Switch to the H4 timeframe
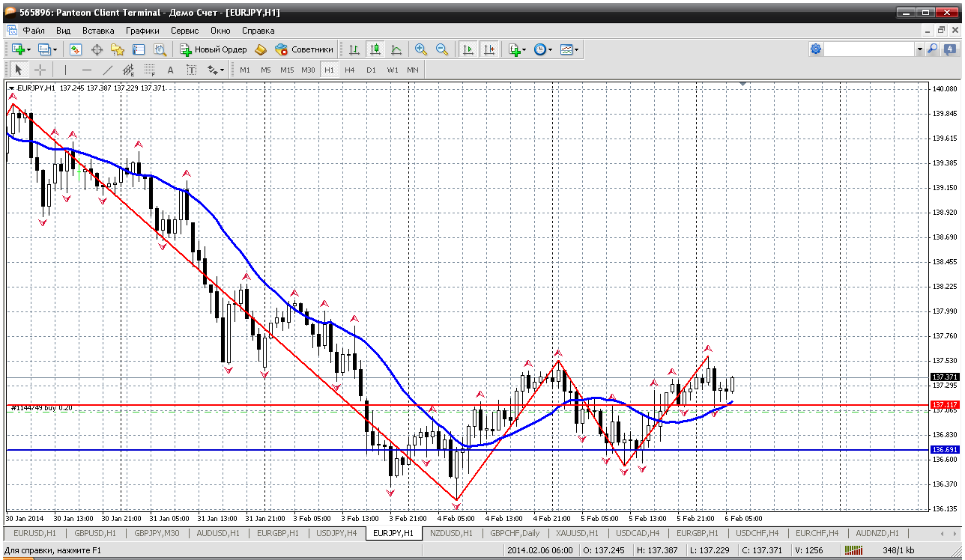The width and height of the screenshot is (965, 560). (x=350, y=70)
